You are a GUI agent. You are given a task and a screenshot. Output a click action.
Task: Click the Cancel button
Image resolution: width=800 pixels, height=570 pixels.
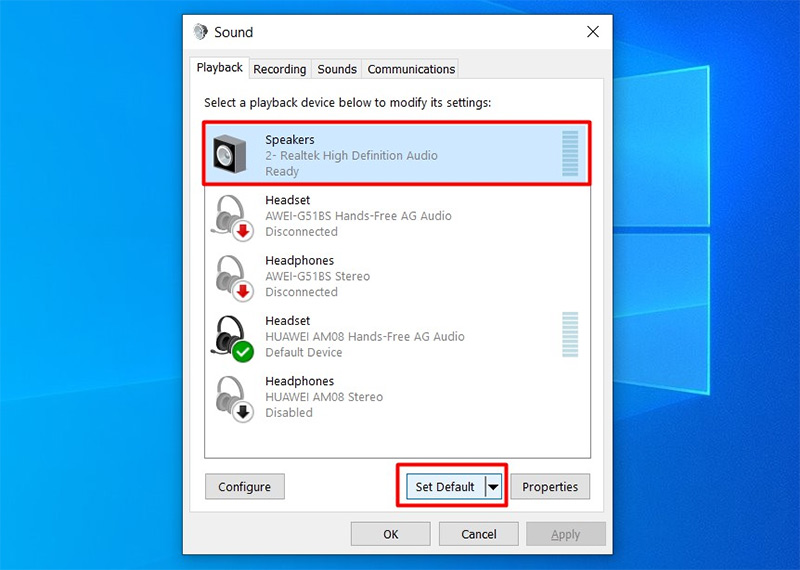(478, 534)
